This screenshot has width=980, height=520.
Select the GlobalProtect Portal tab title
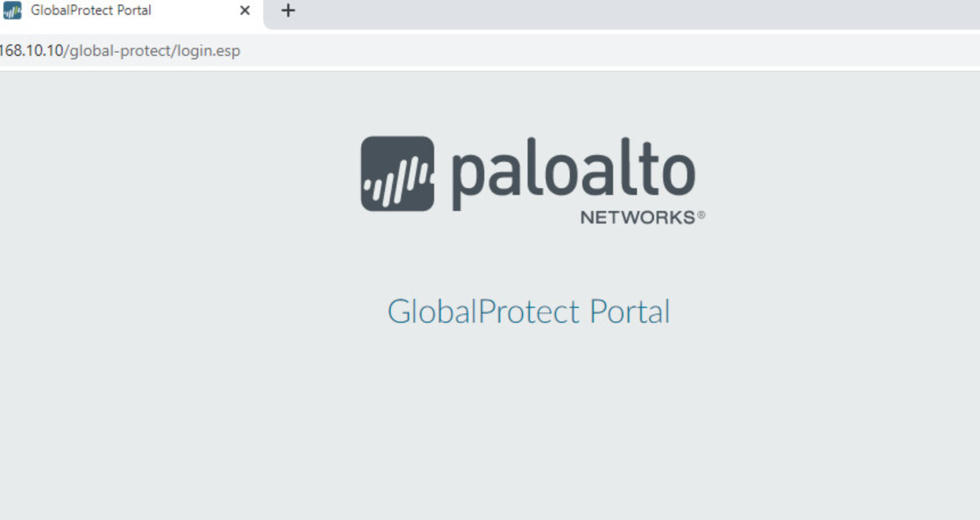point(91,10)
